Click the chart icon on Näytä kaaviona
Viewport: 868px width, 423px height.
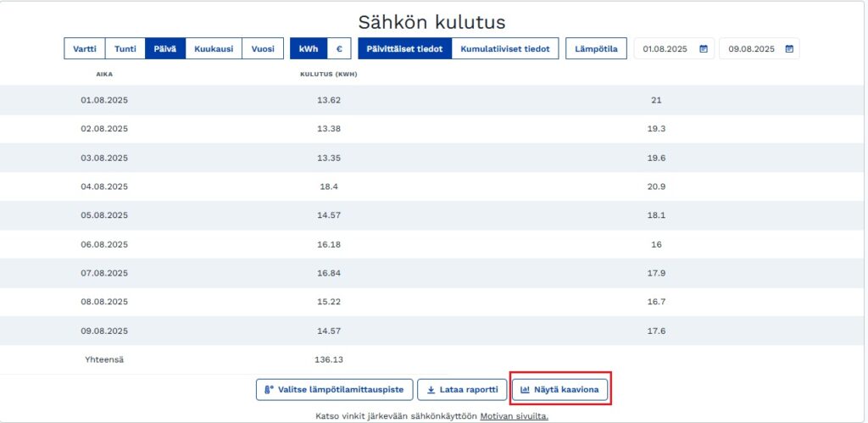pyautogui.click(x=525, y=390)
